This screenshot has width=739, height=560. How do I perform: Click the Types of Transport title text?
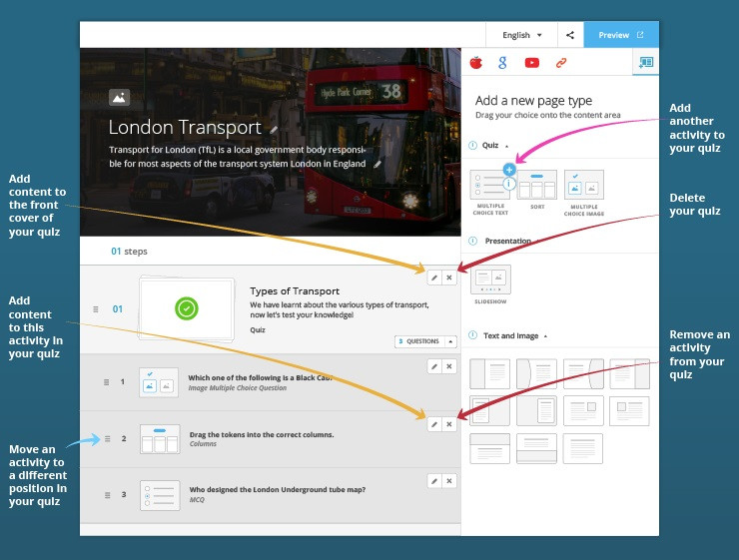pyautogui.click(x=295, y=291)
